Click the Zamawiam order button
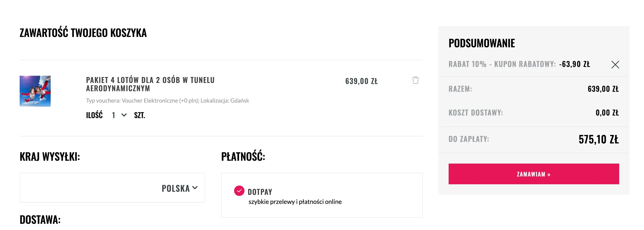 pos(534,174)
